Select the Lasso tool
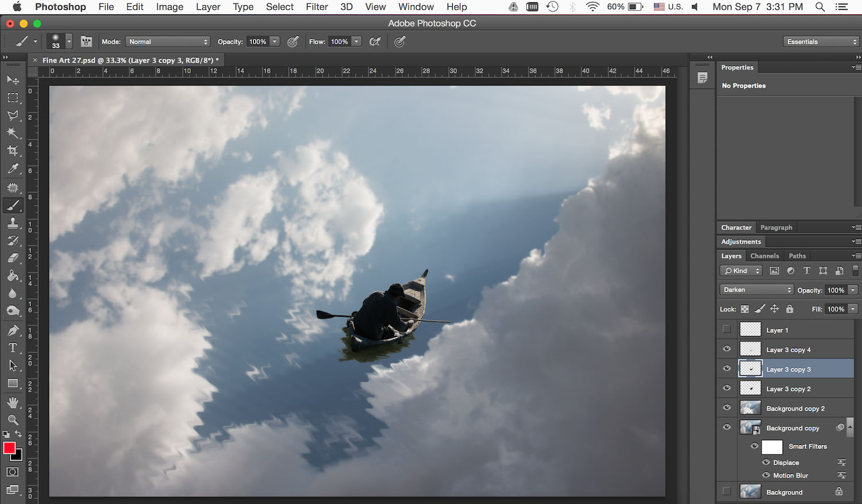Image resolution: width=862 pixels, height=504 pixels. [13, 116]
